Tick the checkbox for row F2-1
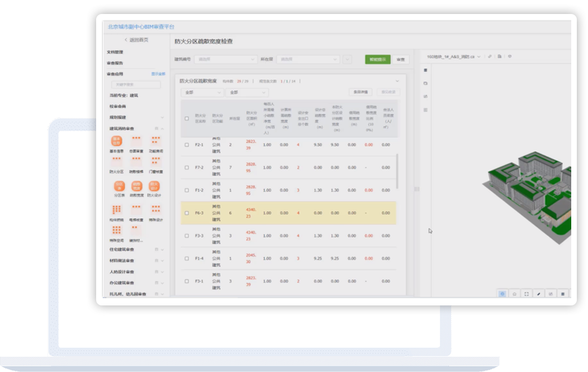 187,145
